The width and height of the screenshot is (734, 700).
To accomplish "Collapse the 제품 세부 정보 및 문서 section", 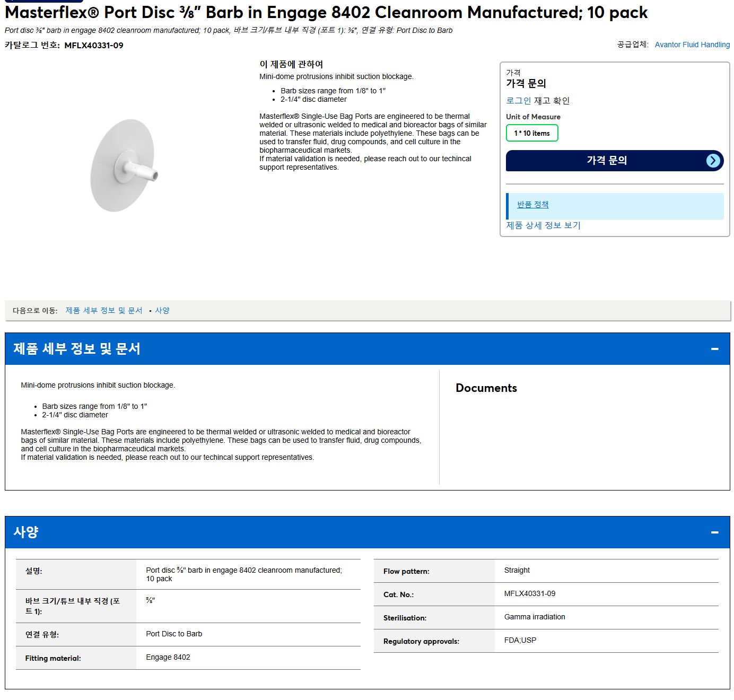I will pyautogui.click(x=714, y=349).
